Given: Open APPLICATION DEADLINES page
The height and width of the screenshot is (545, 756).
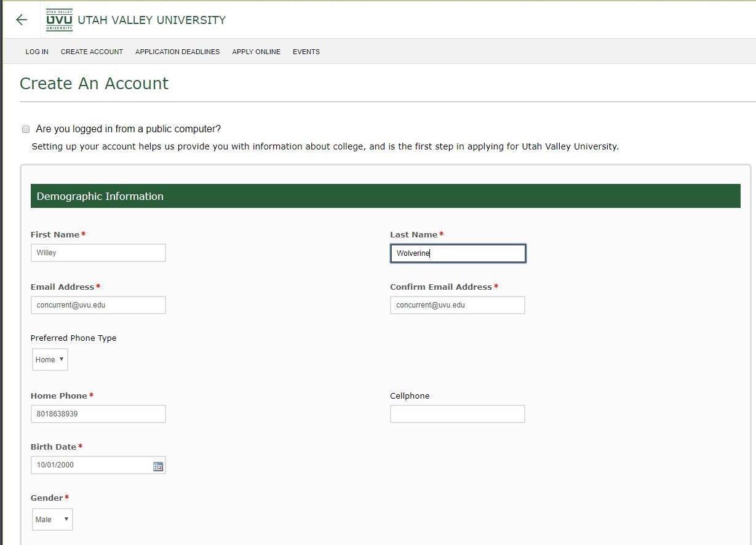Looking at the screenshot, I should 178,52.
